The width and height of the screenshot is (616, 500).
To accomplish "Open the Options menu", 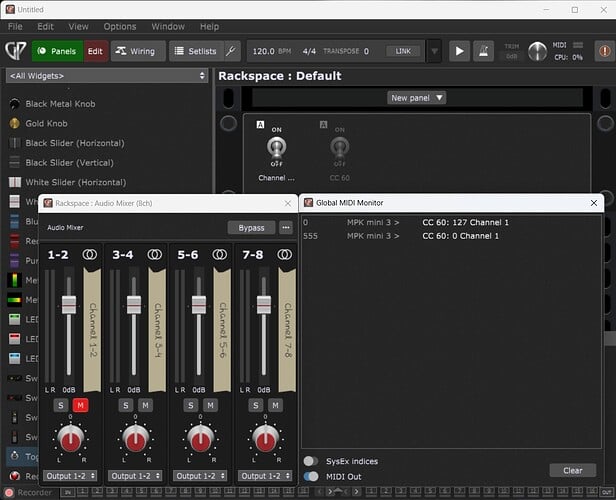I will pyautogui.click(x=120, y=26).
